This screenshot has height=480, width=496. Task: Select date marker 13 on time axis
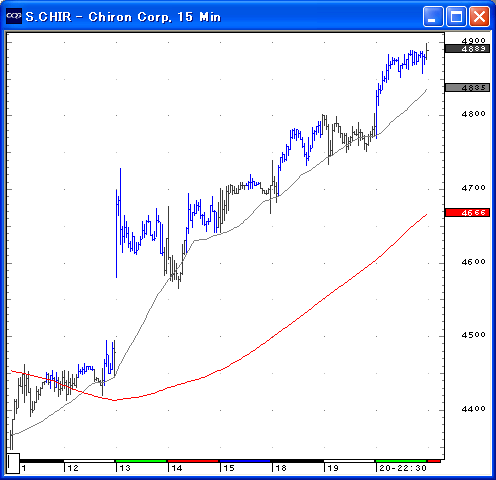click(125, 468)
